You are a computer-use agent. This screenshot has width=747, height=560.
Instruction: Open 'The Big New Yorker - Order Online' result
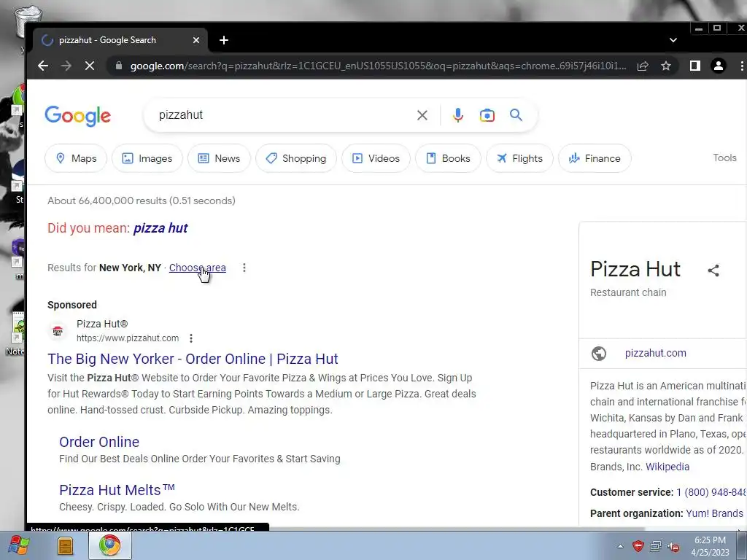click(x=193, y=359)
